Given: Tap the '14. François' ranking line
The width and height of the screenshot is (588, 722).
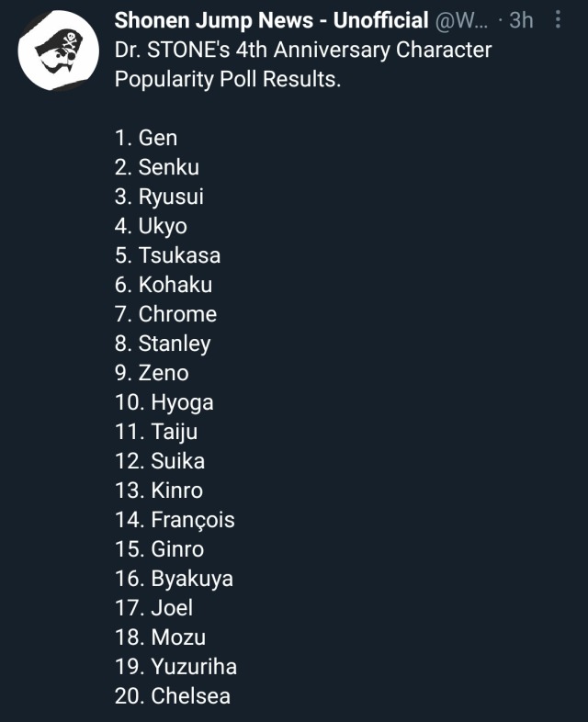Looking at the screenshot, I should tap(175, 520).
